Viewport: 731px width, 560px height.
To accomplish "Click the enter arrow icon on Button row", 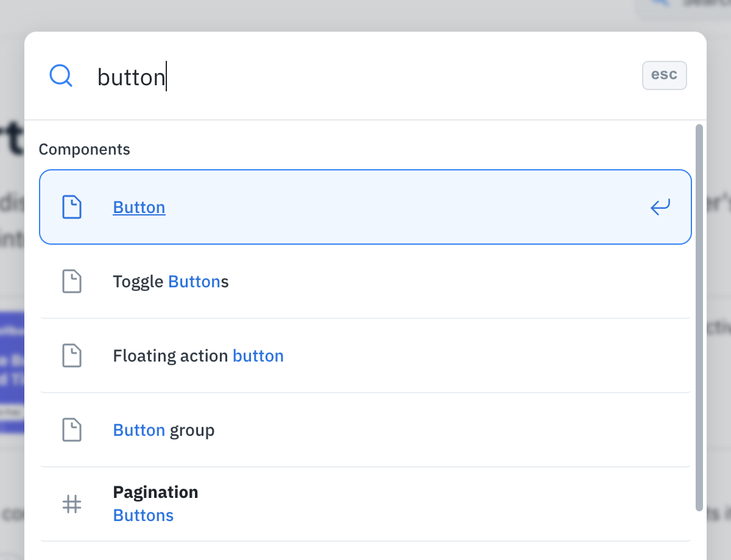I will [660, 208].
